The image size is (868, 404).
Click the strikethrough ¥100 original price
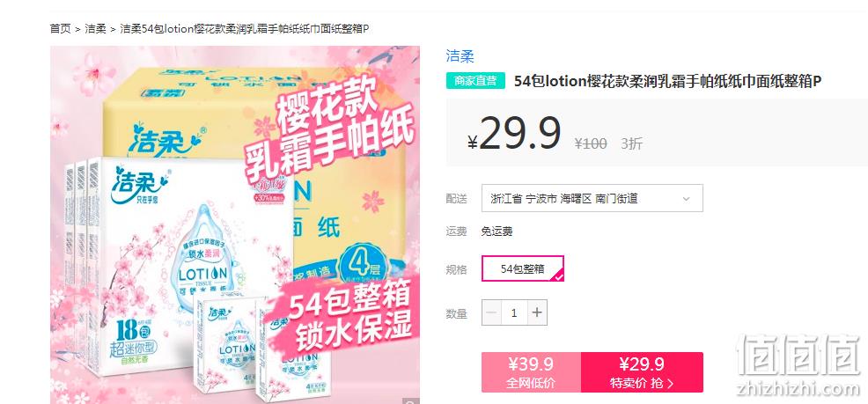pos(591,143)
